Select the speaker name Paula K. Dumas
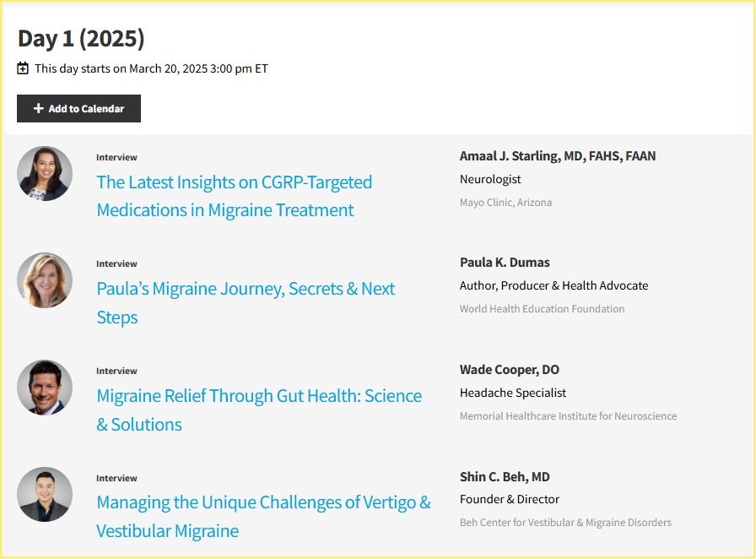This screenshot has width=756, height=559. [505, 263]
